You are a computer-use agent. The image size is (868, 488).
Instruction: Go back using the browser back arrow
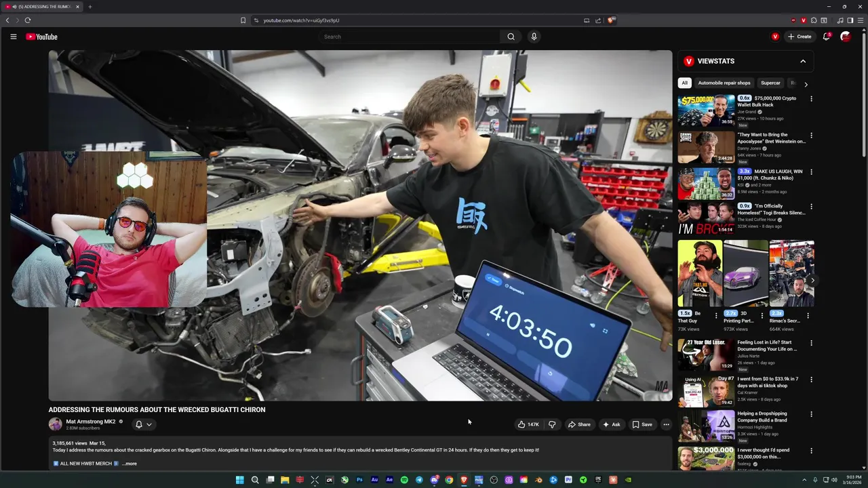click(x=7, y=20)
